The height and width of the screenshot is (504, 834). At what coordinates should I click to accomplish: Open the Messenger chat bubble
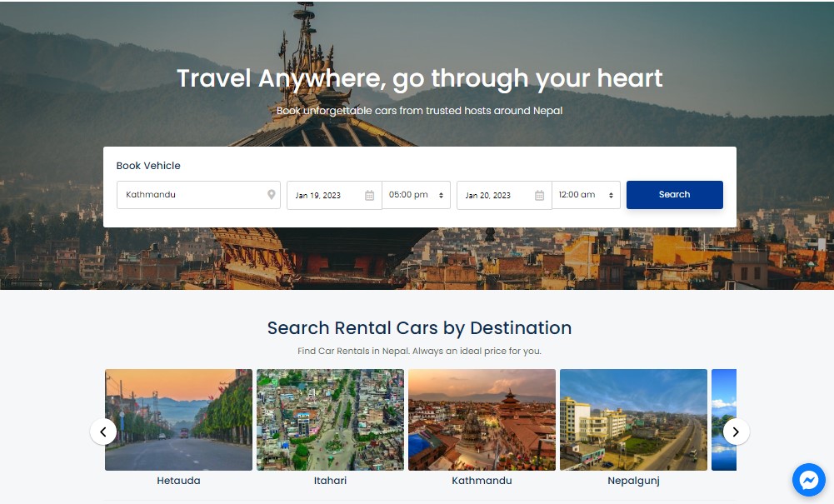pyautogui.click(x=808, y=480)
